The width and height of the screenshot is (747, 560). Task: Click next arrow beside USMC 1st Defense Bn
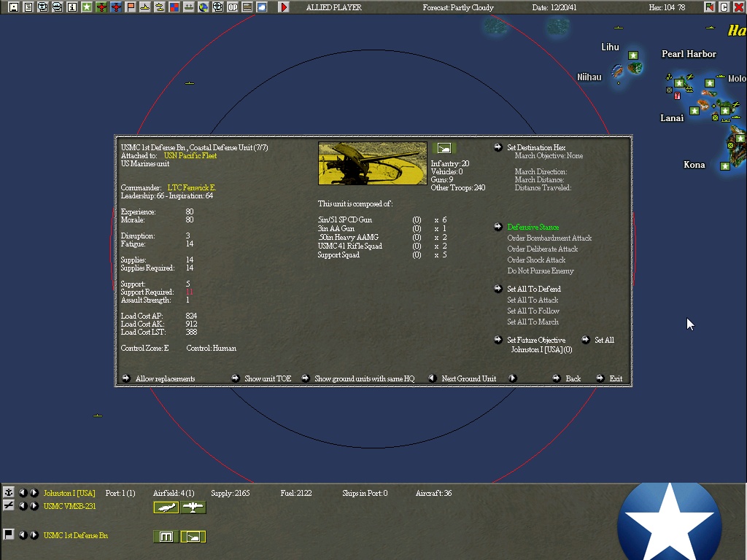click(x=34, y=534)
